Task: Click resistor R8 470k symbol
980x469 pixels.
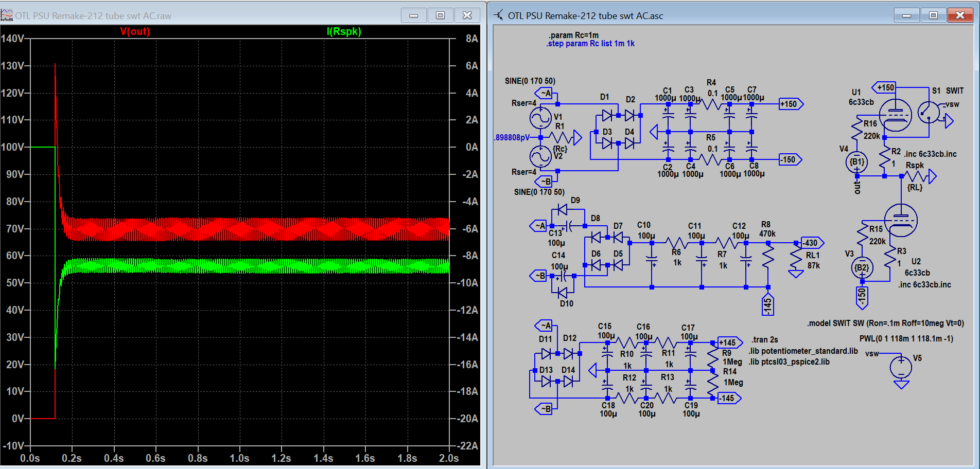Action: coord(768,256)
